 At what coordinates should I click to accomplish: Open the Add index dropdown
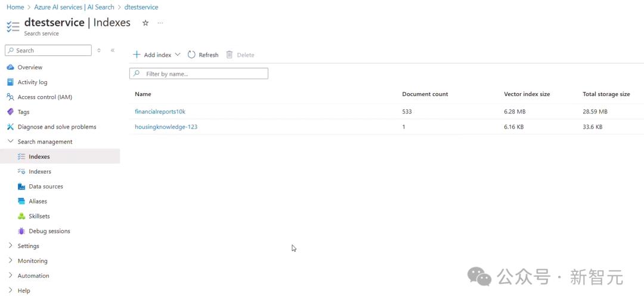pyautogui.click(x=178, y=55)
